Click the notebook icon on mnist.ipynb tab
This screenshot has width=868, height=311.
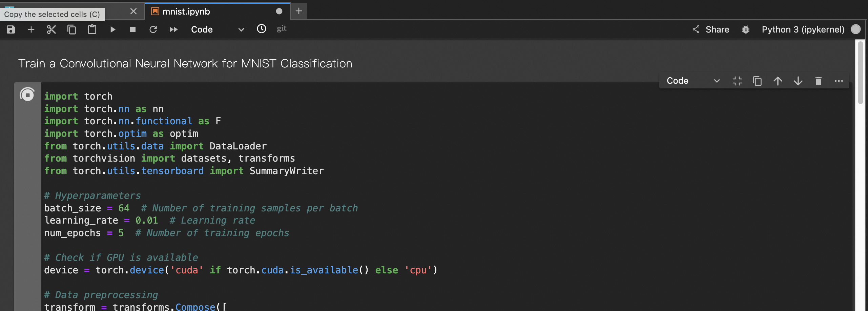(155, 12)
